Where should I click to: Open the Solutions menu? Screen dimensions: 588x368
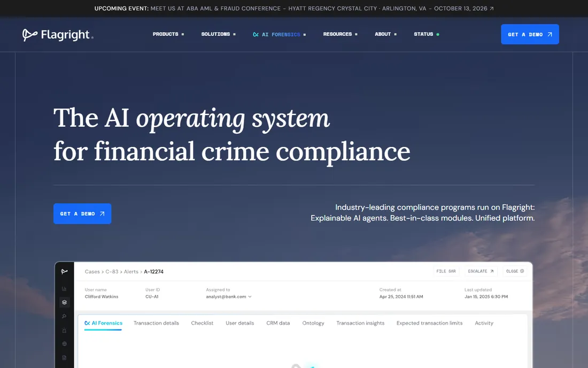click(218, 34)
